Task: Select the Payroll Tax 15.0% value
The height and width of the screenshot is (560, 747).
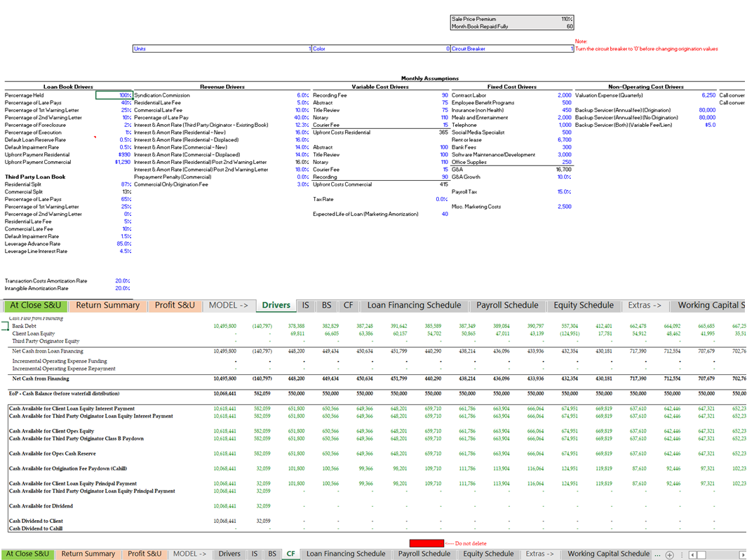Action: tap(565, 192)
